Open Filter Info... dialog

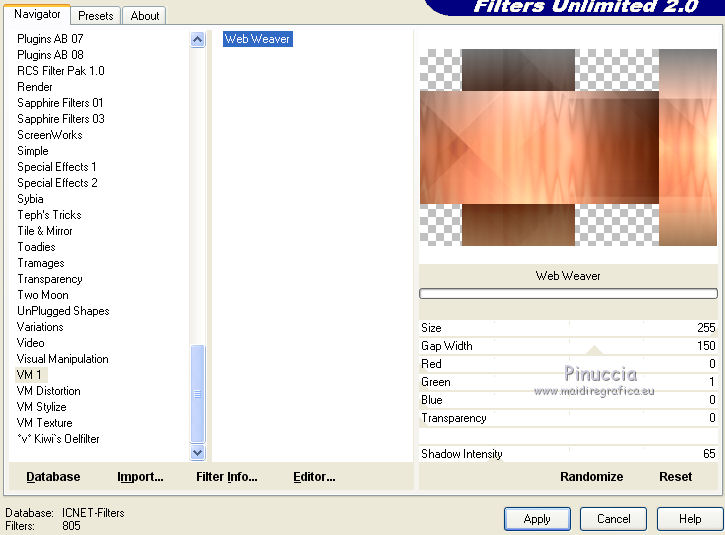pyautogui.click(x=227, y=477)
